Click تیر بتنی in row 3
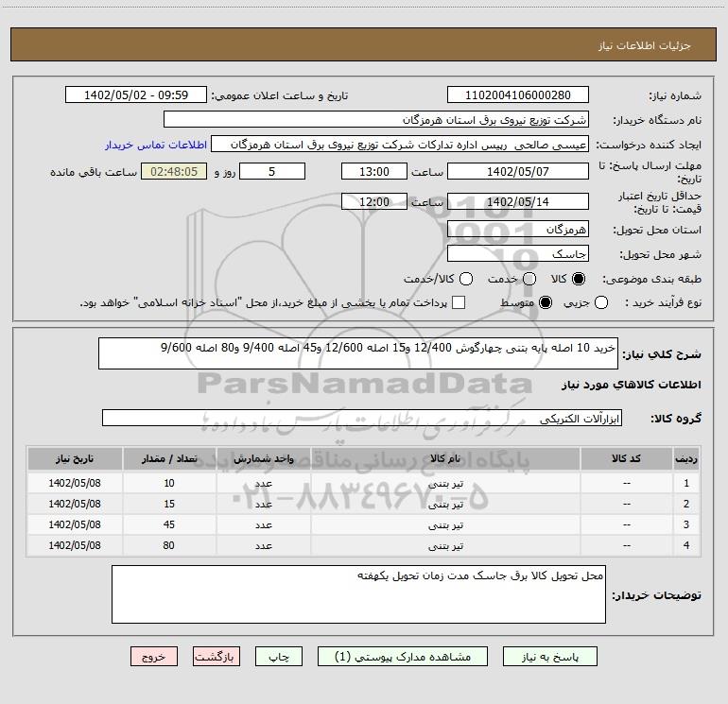 [x=445, y=524]
